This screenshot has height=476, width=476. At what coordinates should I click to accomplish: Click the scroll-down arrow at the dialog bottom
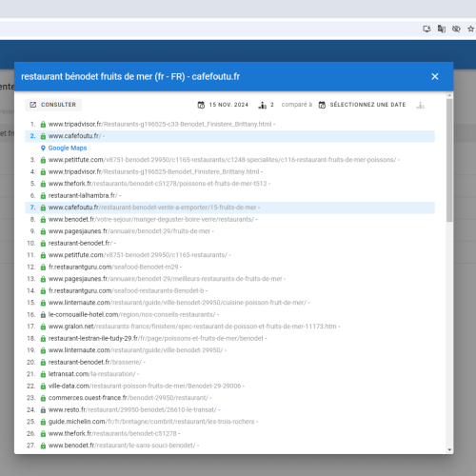pos(449,449)
